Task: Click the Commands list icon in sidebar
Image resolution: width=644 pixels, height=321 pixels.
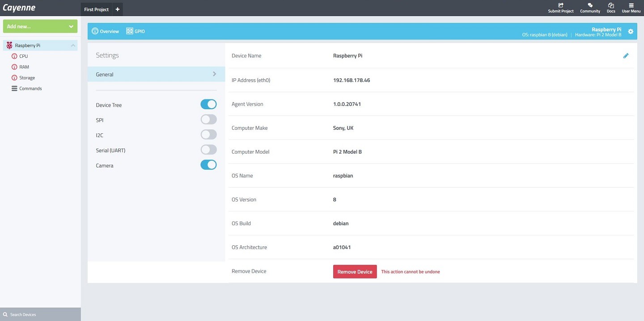Action: pyautogui.click(x=14, y=89)
